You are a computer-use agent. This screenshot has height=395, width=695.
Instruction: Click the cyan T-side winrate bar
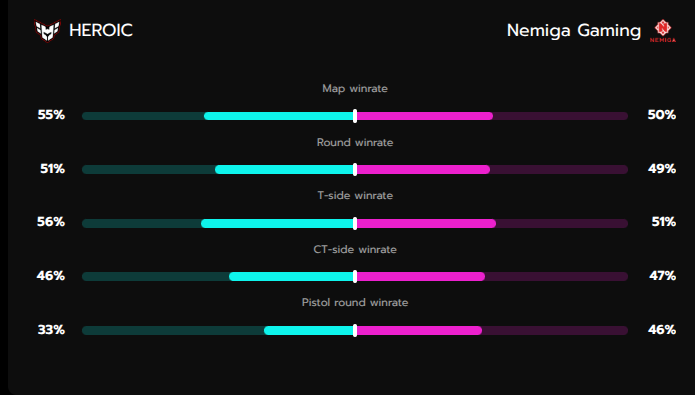coord(278,223)
